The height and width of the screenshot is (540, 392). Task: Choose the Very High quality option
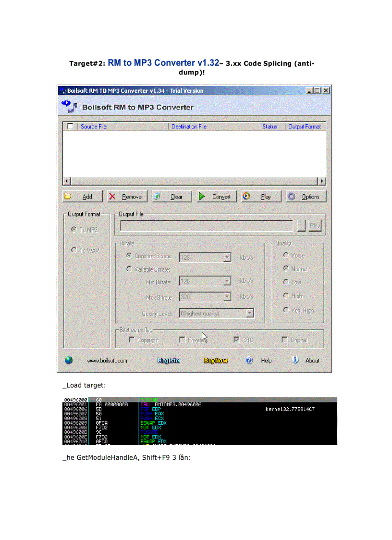click(285, 309)
